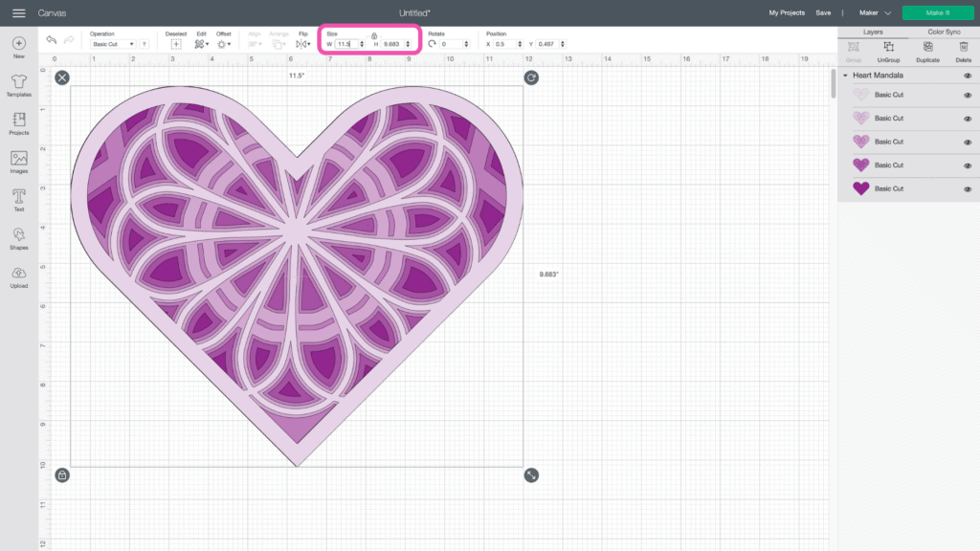Click the Make It button
Screen dimensions: 980x551
click(x=938, y=12)
